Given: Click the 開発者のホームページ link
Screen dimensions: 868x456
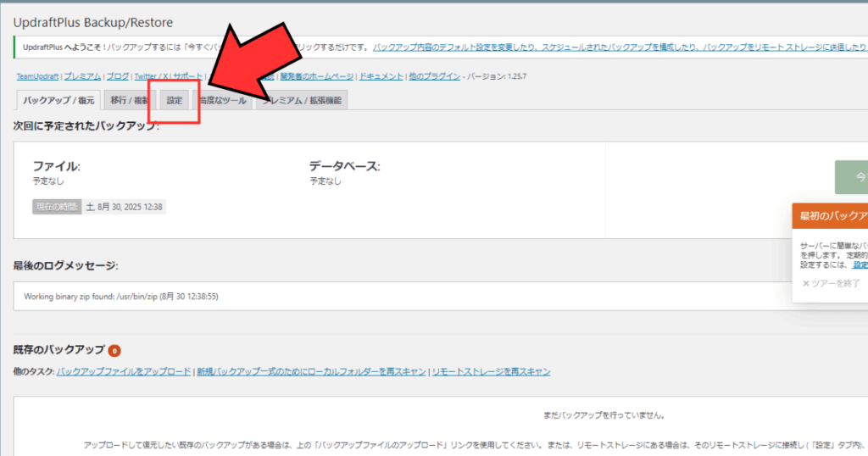Looking at the screenshot, I should pos(316,76).
